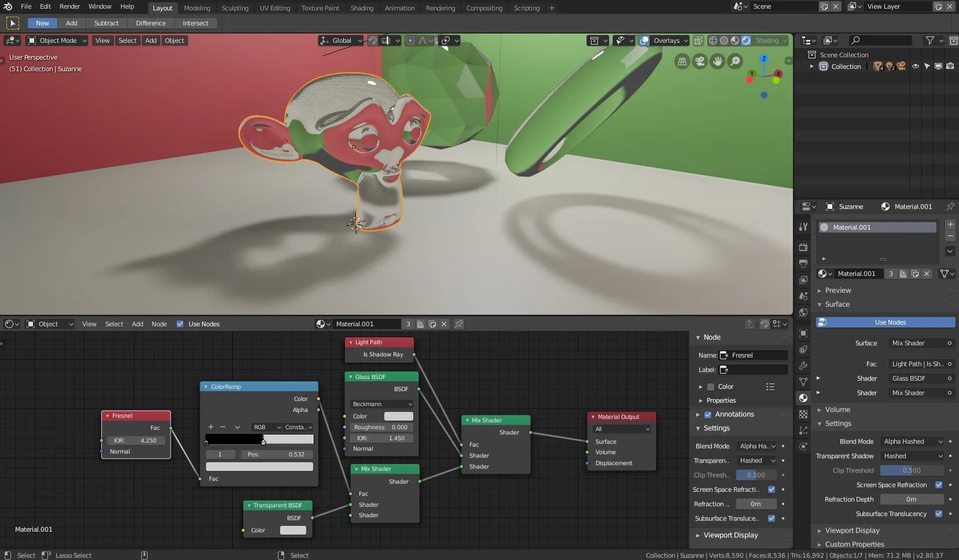Select the Subtract selection mode button
This screenshot has height=560, width=959.
(x=106, y=23)
